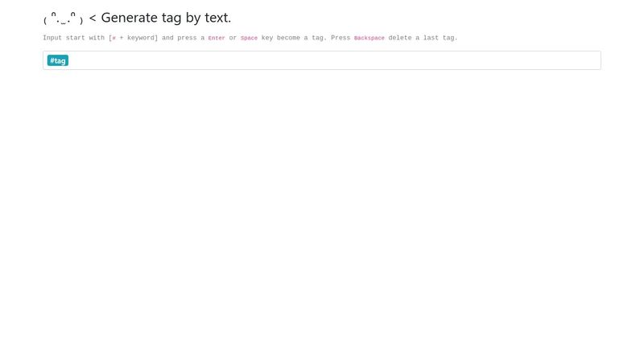Click the word "Press" before Backspace
644x362 pixels.
pos(341,38)
